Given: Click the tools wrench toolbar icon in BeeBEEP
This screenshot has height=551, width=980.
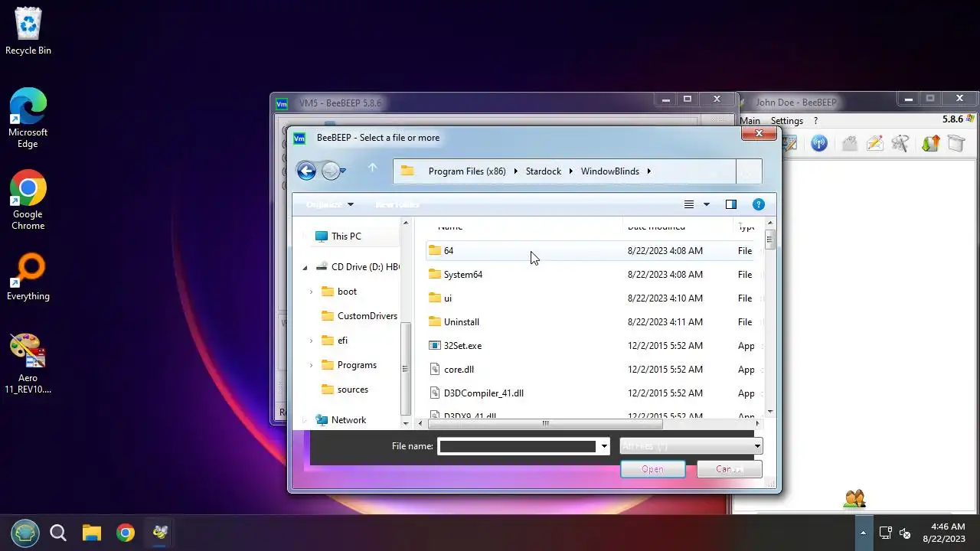Looking at the screenshot, I should [900, 143].
